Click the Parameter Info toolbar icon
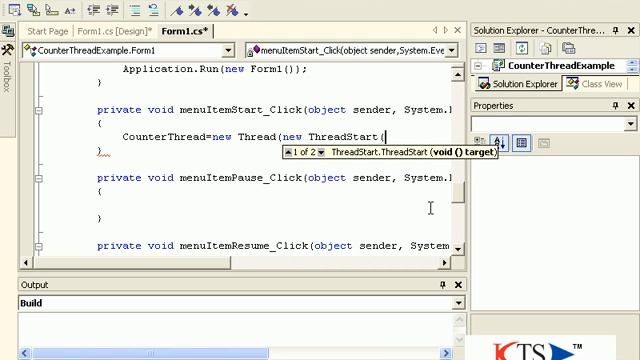The height and width of the screenshot is (360, 640). click(x=33, y=10)
